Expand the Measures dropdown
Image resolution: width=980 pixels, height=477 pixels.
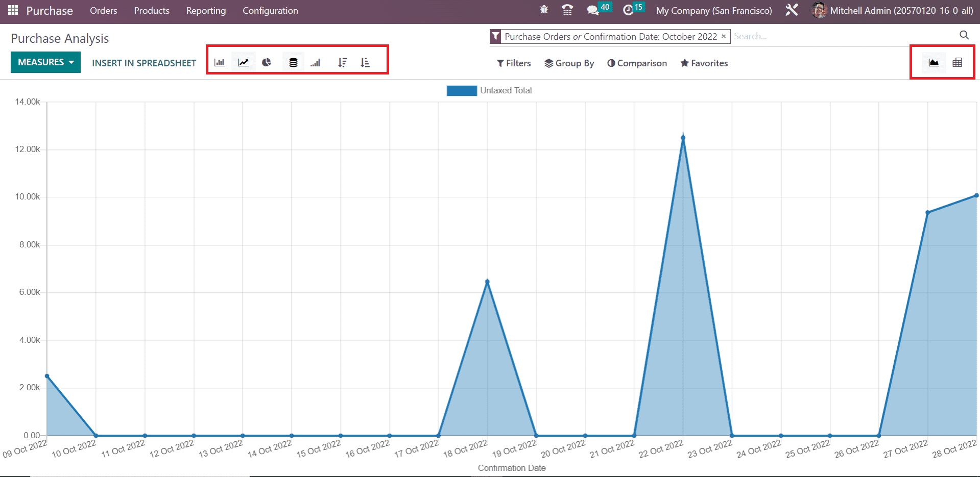point(45,62)
